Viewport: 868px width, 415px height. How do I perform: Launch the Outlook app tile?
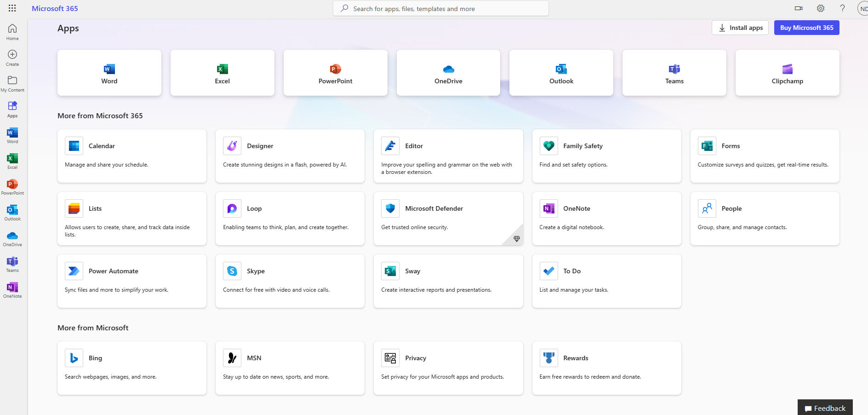click(x=561, y=73)
